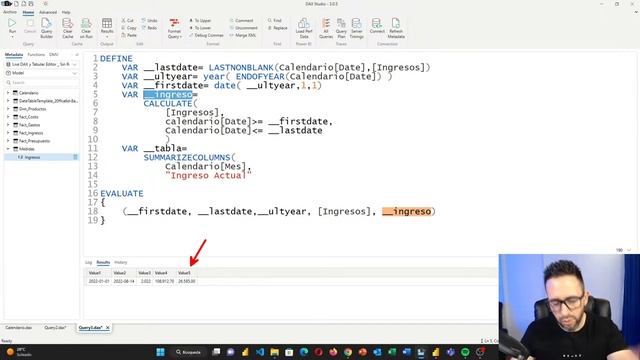Screen dimensions: 640x360
Task: Click the Connect button
Action: (x=377, y=27)
